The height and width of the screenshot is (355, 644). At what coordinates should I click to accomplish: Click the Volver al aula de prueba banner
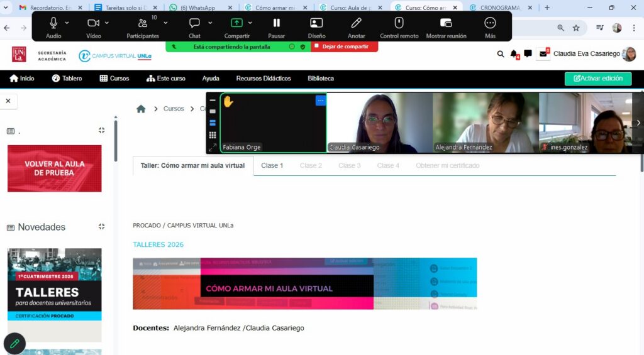[54, 168]
